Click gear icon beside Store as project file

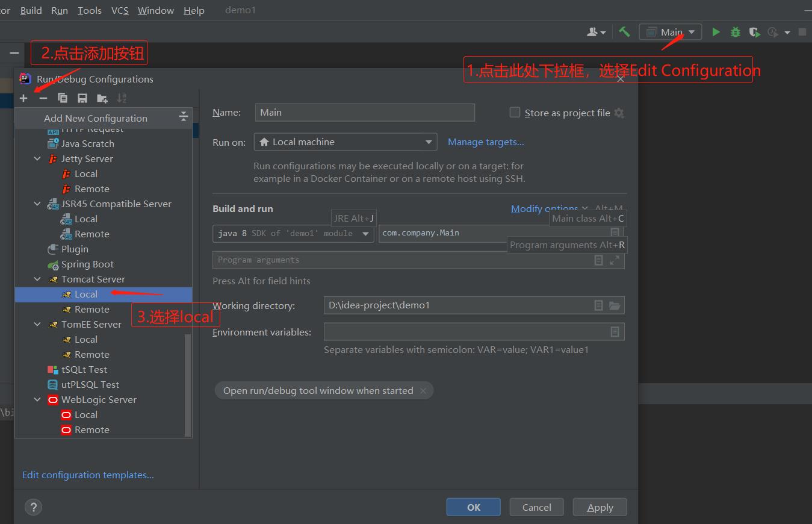point(619,113)
